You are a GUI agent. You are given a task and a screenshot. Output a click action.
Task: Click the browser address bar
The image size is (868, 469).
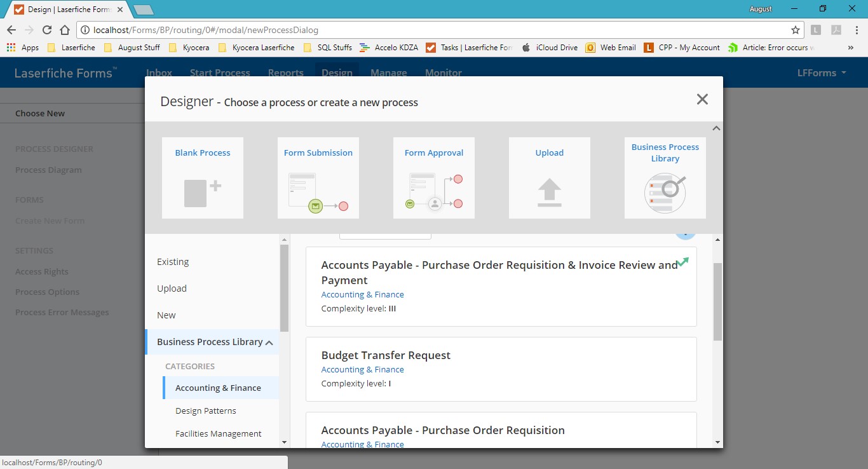(x=439, y=30)
